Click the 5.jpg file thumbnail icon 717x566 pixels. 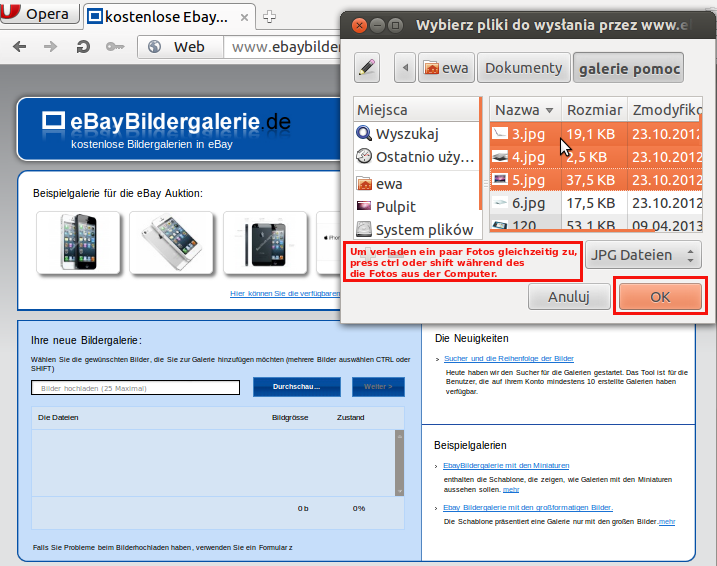point(500,179)
